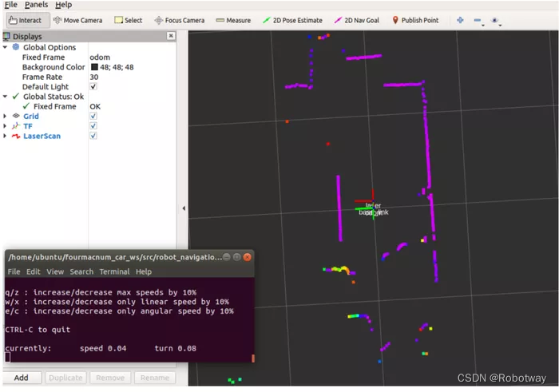This screenshot has width=559, height=392.
Task: Toggle the Grid display checkbox
Action: click(93, 116)
